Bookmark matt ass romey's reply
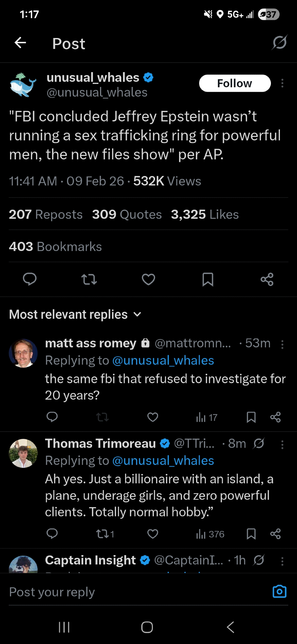The width and height of the screenshot is (297, 644). coord(251,417)
